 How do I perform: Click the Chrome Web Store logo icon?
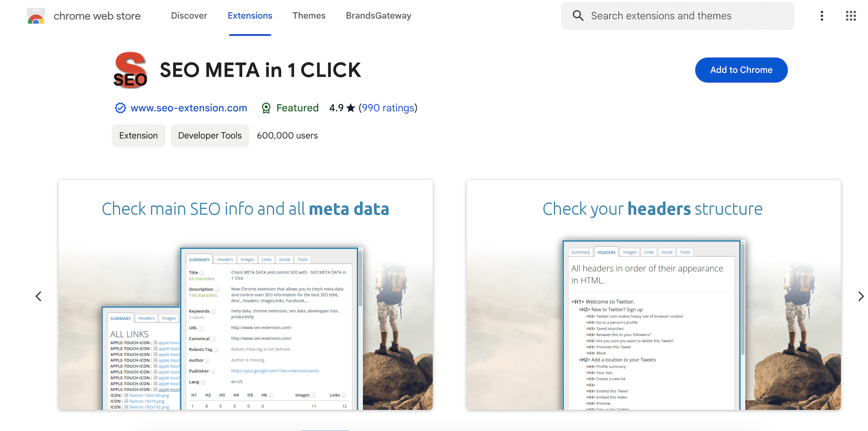coord(36,16)
